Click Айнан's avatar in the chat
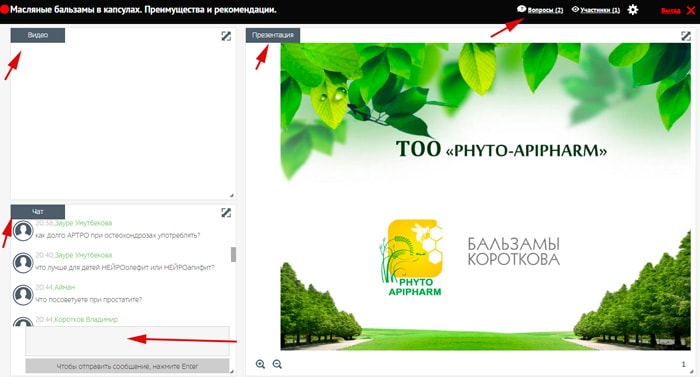Image resolution: width=700 pixels, height=377 pixels. click(x=23, y=295)
